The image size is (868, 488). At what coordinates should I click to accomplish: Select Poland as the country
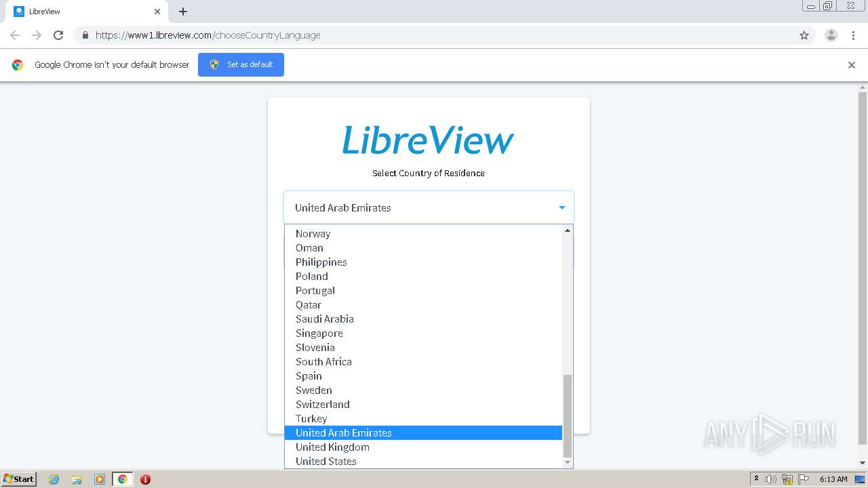tap(423, 277)
